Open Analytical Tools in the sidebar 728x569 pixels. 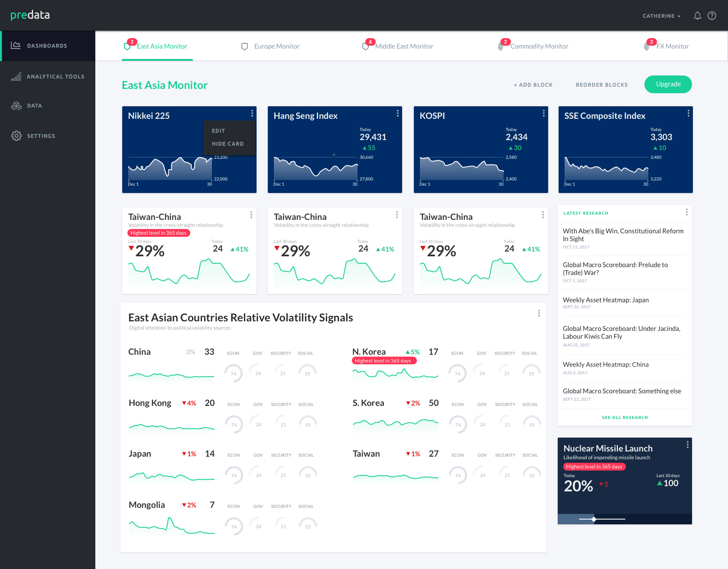pos(48,77)
